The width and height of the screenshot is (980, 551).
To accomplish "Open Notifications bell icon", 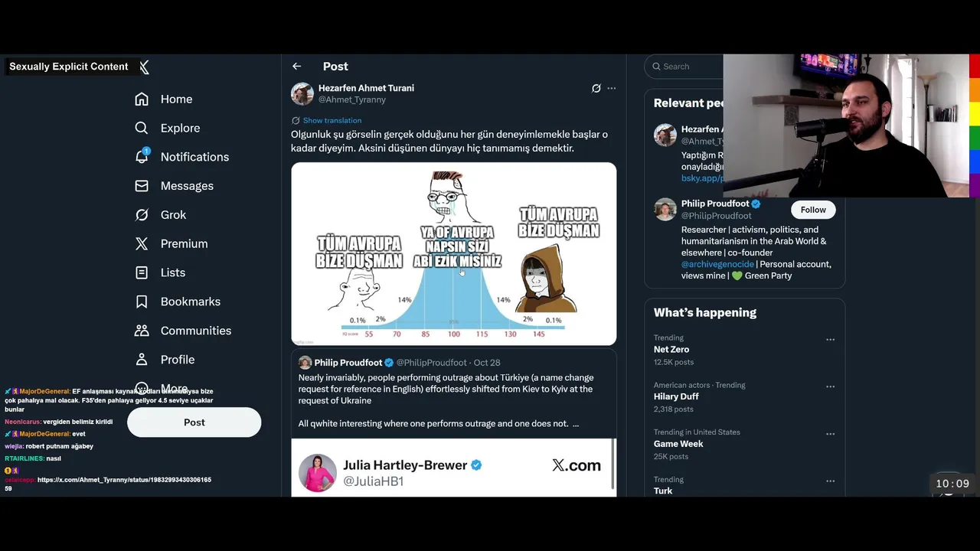I will coord(142,157).
